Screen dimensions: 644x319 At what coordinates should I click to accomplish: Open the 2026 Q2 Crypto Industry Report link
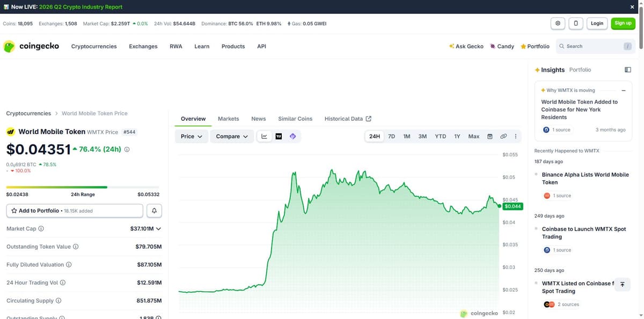(80, 7)
